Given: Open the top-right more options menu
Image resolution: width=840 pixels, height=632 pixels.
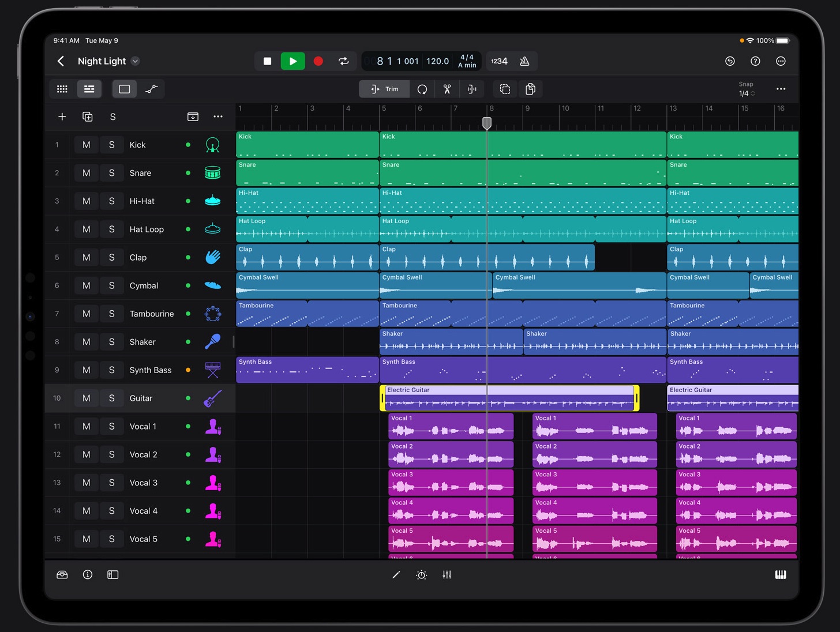Looking at the screenshot, I should (x=781, y=61).
